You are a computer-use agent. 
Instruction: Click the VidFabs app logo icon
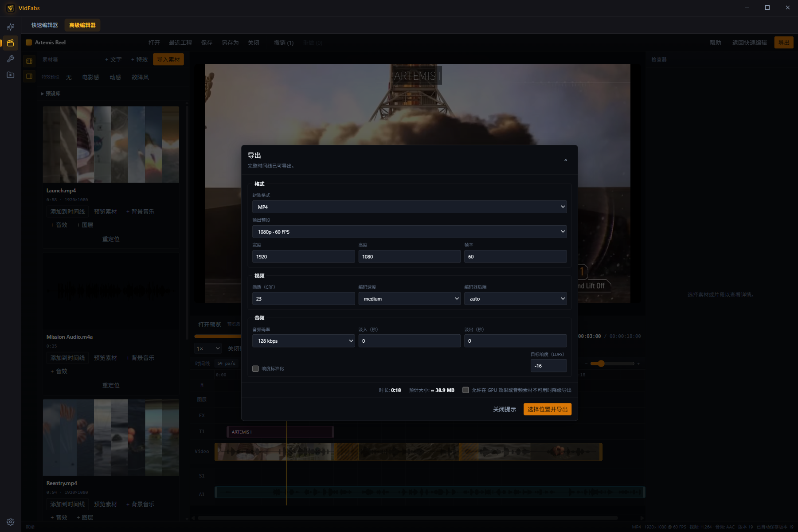pyautogui.click(x=10, y=8)
